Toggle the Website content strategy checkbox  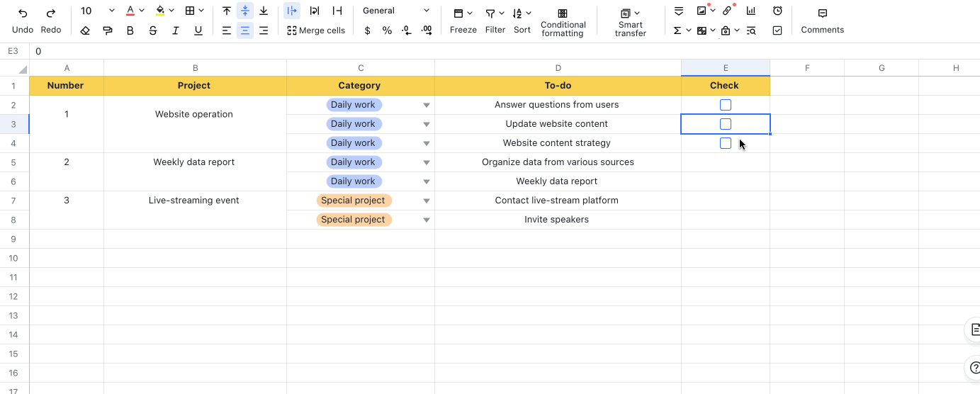pyautogui.click(x=725, y=143)
